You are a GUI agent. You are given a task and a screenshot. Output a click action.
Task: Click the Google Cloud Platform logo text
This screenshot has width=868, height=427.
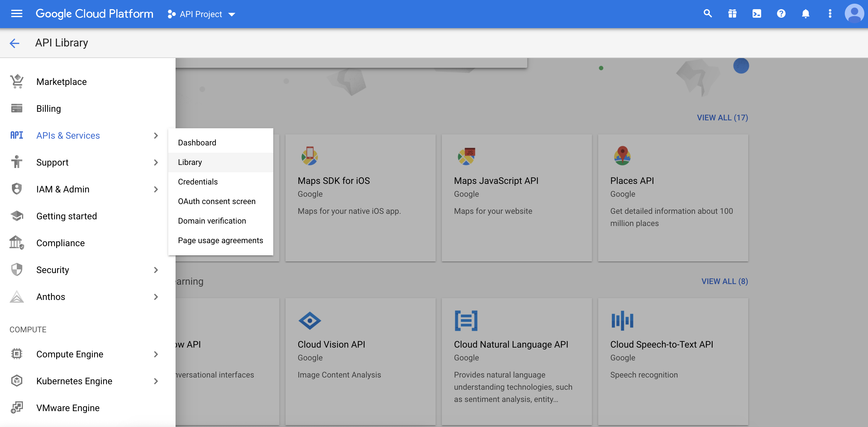94,14
